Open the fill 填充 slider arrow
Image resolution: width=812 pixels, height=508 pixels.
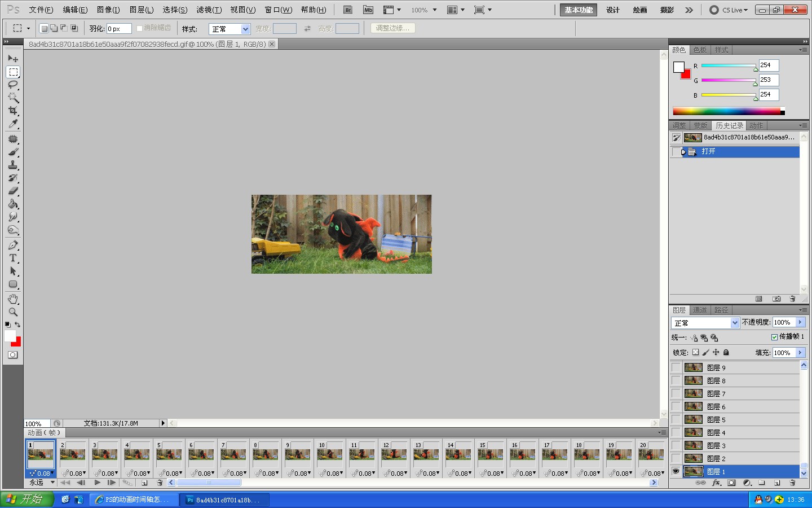tap(800, 353)
